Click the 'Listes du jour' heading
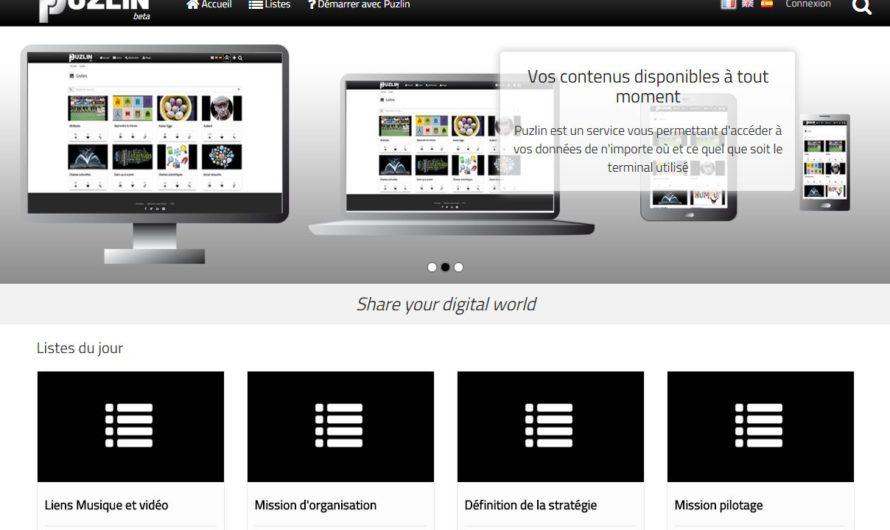Screen dimensions: 890x530 point(79,348)
